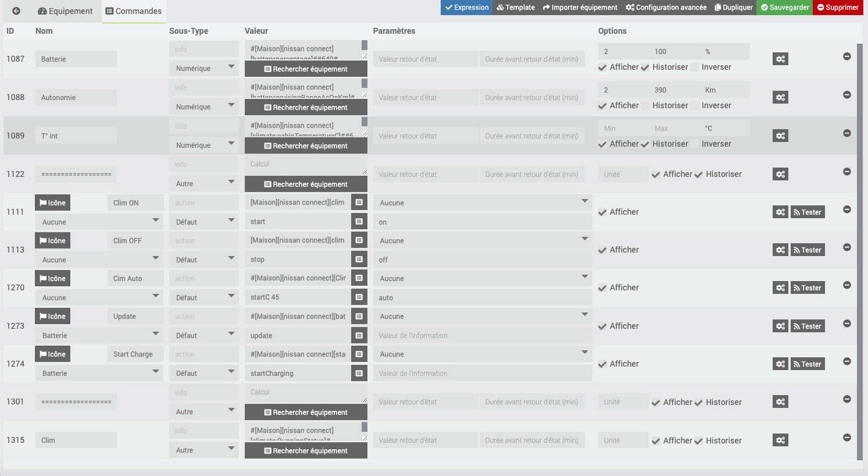Enable Inverser for Batterie row
The width and height of the screenshot is (868, 476).
694,68
